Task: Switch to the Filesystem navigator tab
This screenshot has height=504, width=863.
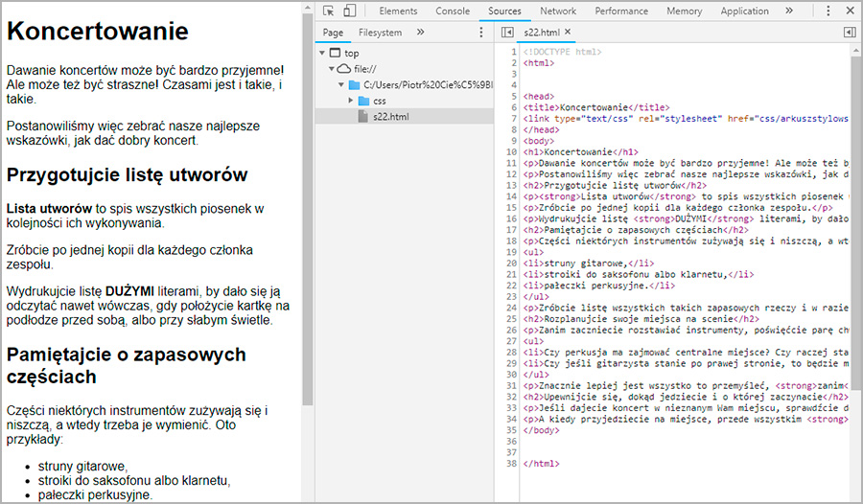Action: coord(380,33)
